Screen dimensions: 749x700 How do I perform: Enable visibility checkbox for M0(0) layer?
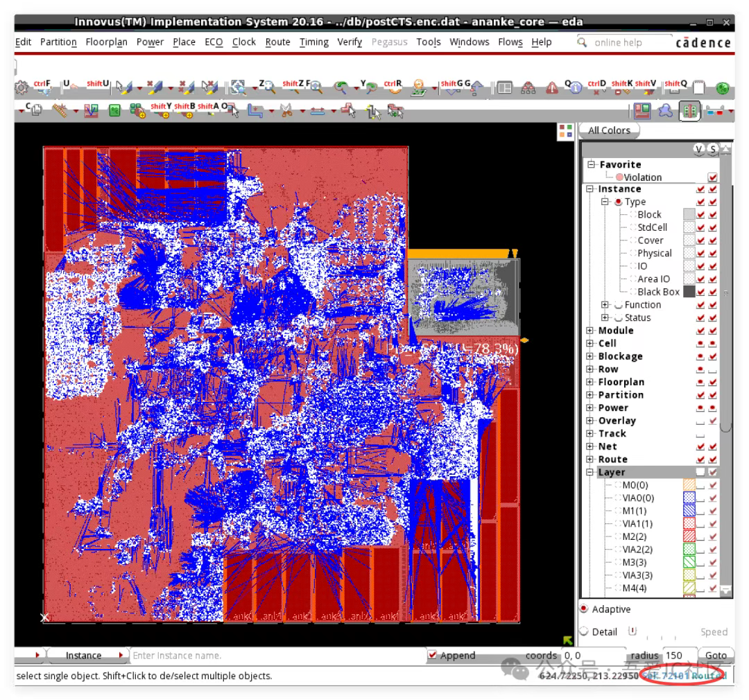[x=700, y=485]
